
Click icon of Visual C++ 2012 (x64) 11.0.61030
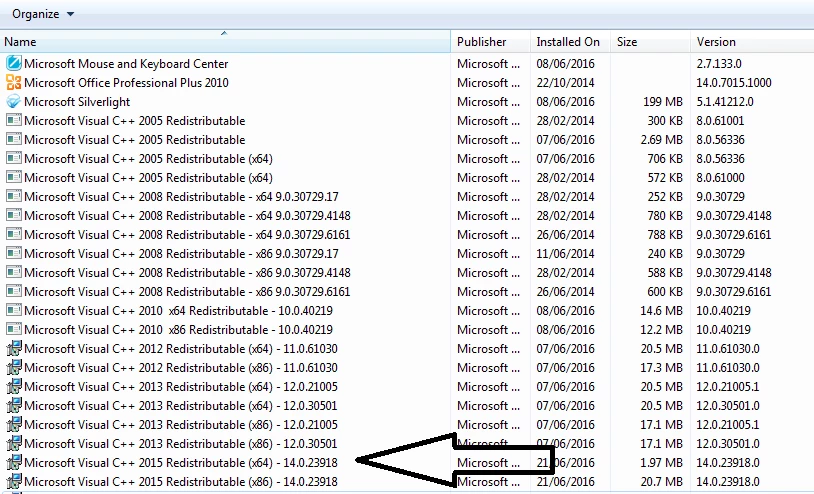pos(13,348)
